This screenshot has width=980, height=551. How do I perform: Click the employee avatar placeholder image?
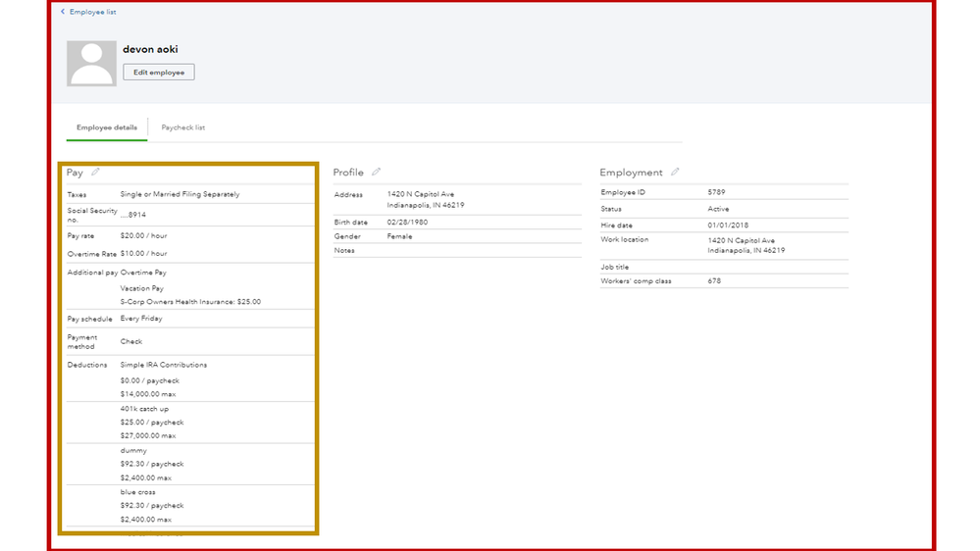click(x=91, y=64)
